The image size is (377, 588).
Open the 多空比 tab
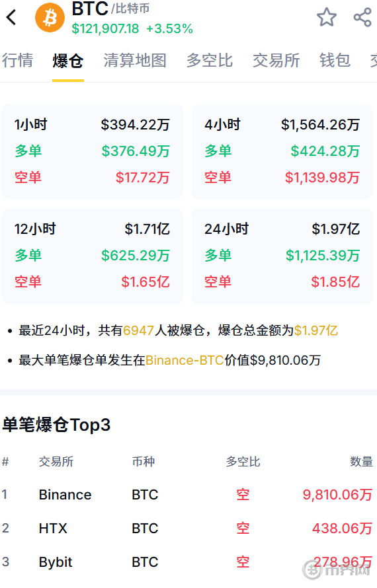pyautogui.click(x=210, y=60)
